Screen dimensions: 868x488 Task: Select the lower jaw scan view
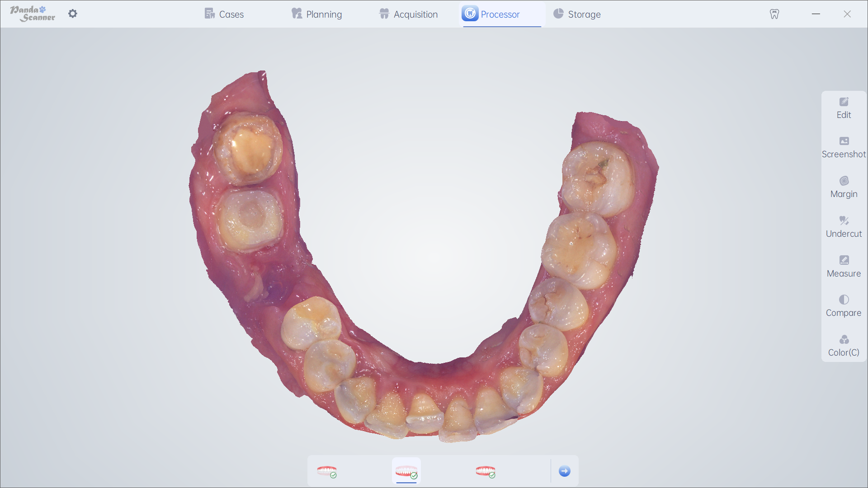point(406,472)
